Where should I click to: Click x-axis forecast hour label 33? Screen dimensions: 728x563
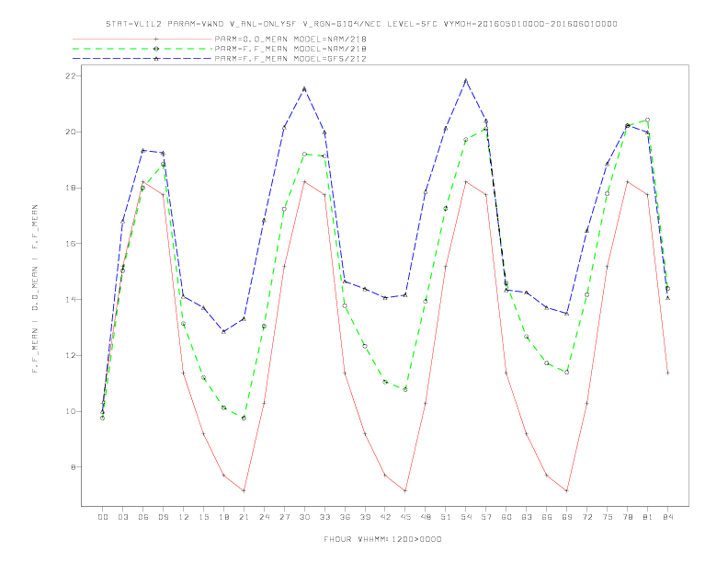[x=324, y=517]
